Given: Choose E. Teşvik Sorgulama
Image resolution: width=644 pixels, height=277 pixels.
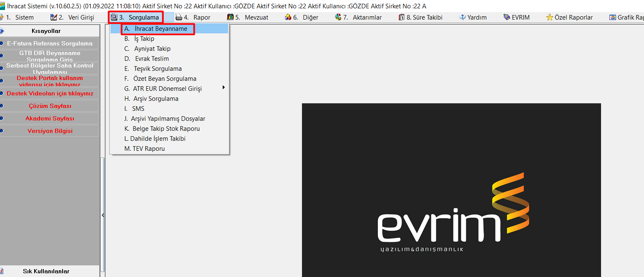Looking at the screenshot, I should coord(169,69).
